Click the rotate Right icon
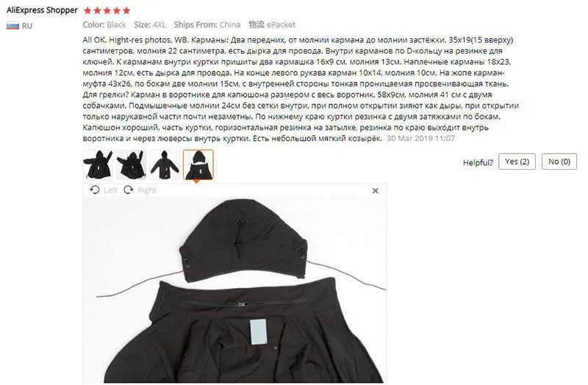588x385 pixels. [x=128, y=190]
